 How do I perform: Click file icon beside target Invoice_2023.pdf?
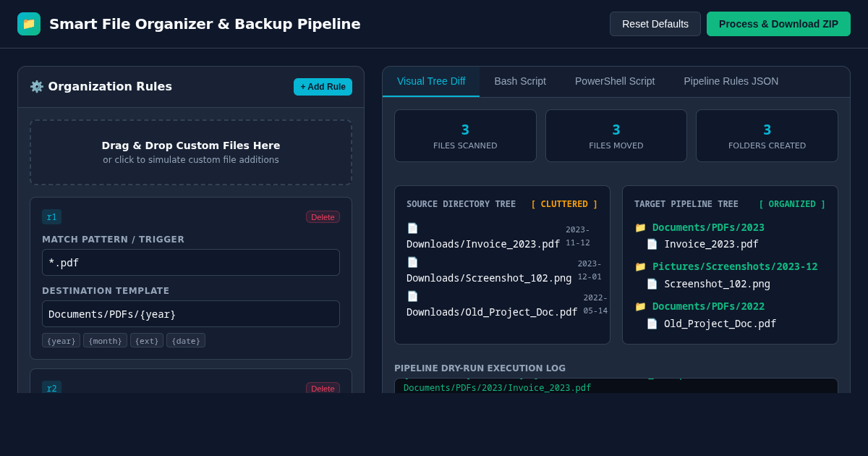tap(652, 244)
